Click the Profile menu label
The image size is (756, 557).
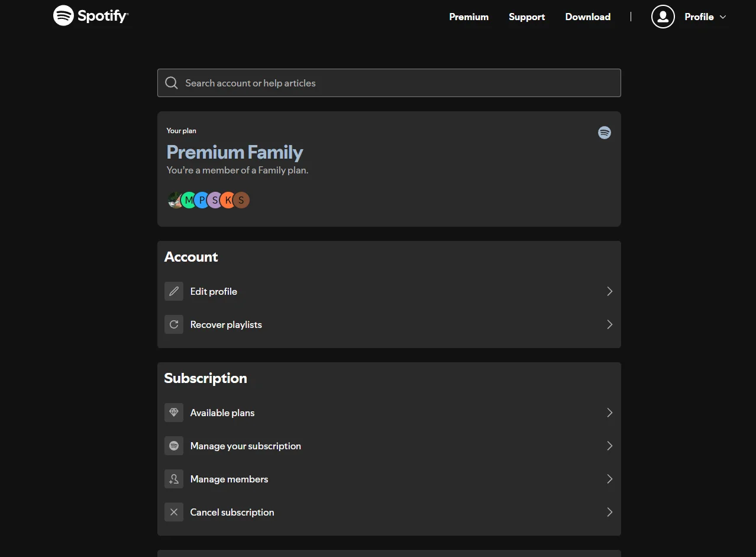699,17
